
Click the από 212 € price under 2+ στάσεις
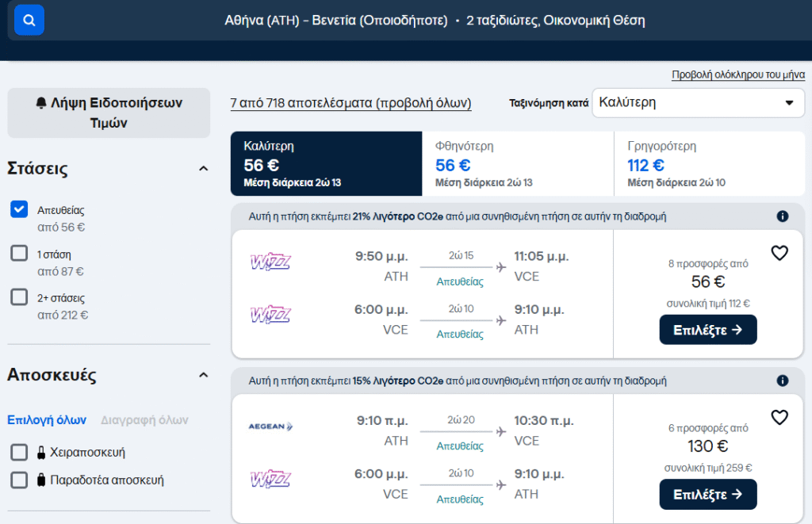pyautogui.click(x=63, y=315)
